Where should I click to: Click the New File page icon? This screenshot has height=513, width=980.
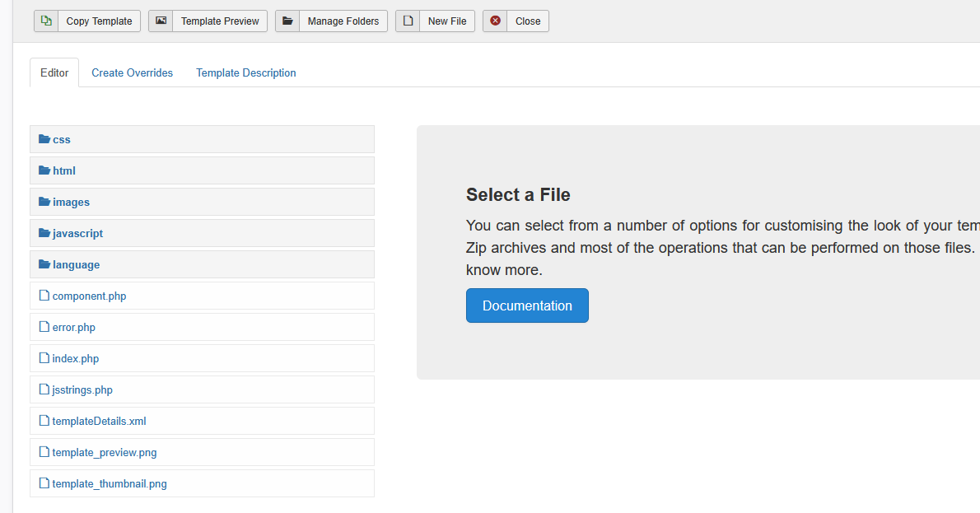coord(408,21)
